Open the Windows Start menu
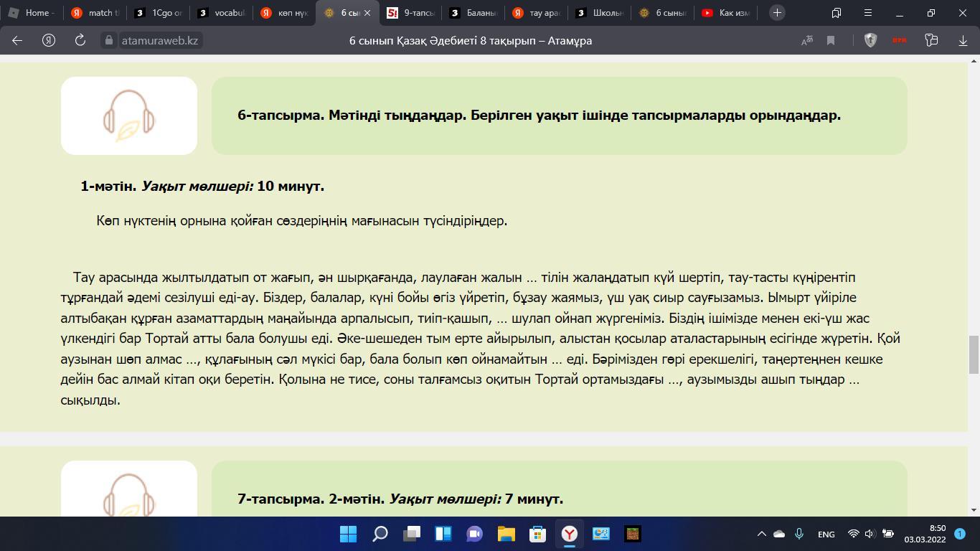Screen dimensions: 980x551 [348, 534]
